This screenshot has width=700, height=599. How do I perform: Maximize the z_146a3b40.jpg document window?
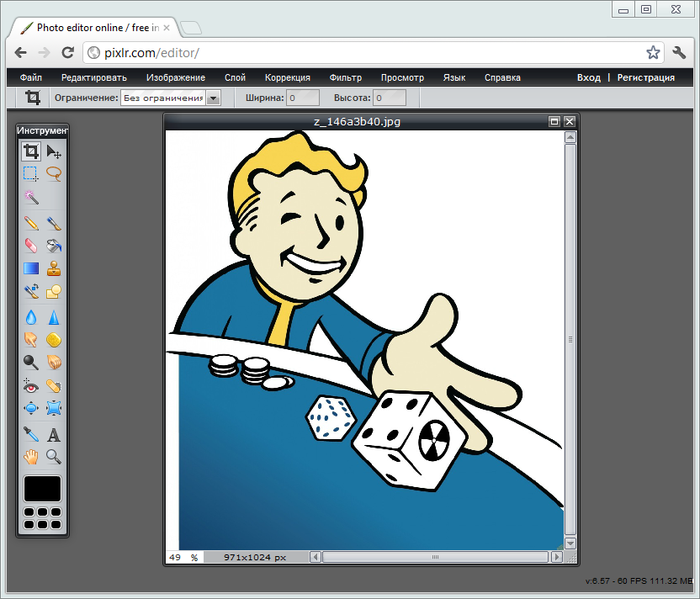[x=554, y=121]
